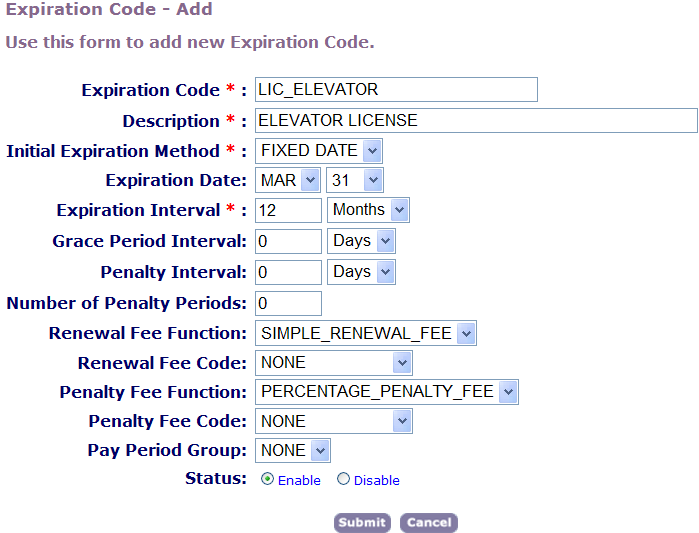699x533 pixels.
Task: Select the Disable status radio button
Action: click(x=344, y=479)
